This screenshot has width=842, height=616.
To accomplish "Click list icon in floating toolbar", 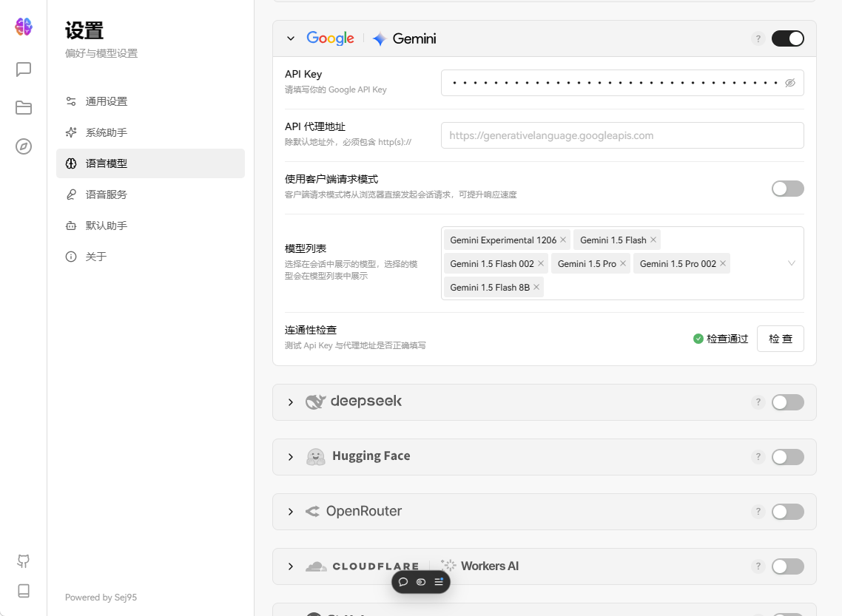I will (x=439, y=582).
